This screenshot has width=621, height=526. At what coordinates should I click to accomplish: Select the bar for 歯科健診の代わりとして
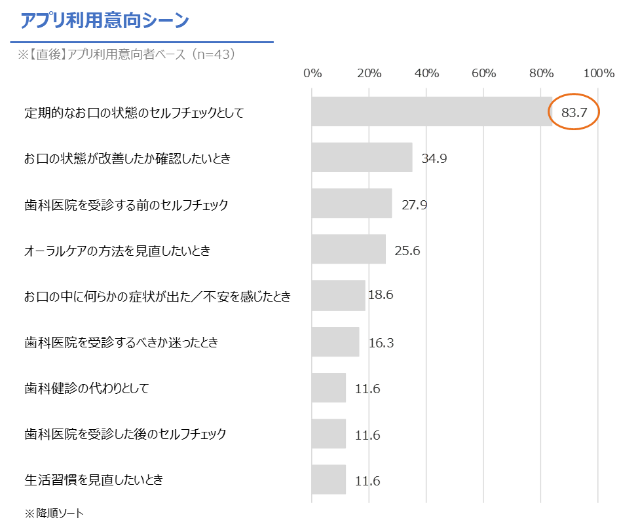(329, 387)
